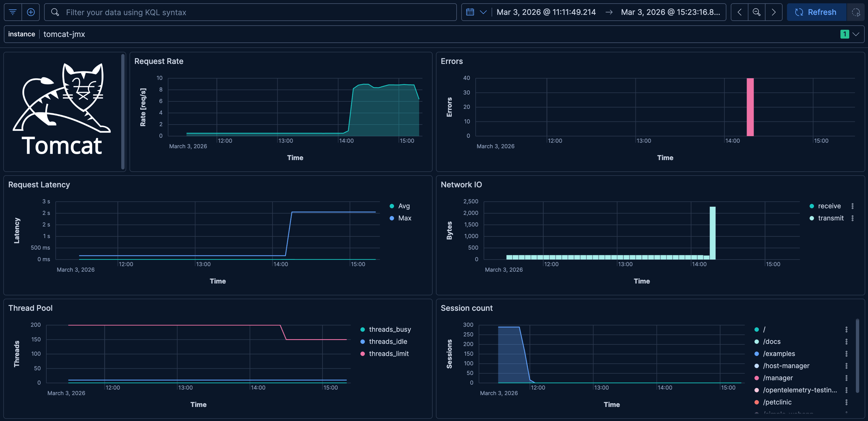Click the back arrow to shift time range earlier
The width and height of the screenshot is (868, 421).
740,12
